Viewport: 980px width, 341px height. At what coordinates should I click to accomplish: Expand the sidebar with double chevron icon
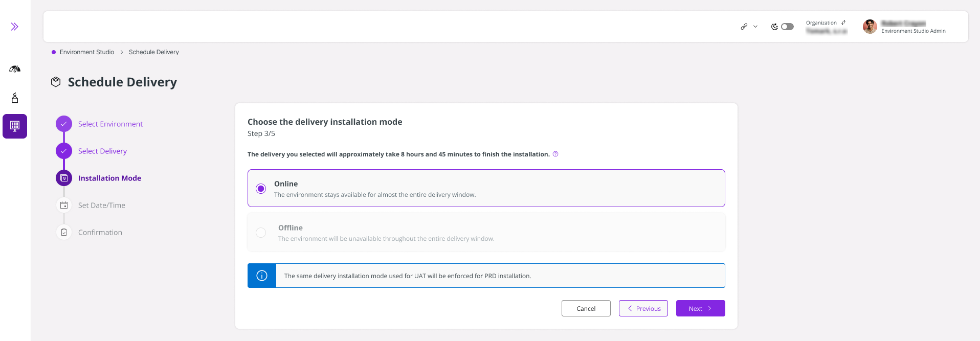point(15,27)
